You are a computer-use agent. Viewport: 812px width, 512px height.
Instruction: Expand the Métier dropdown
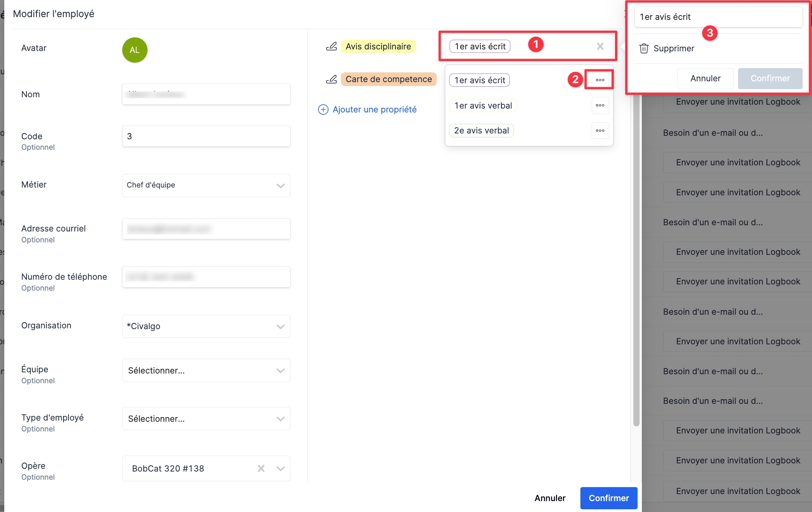[x=280, y=186]
